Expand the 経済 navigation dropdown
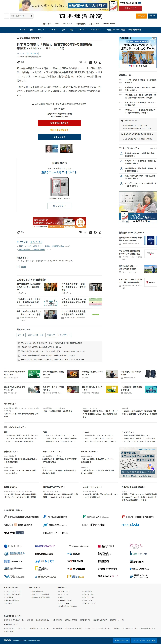161x644 pixels. [64, 30]
